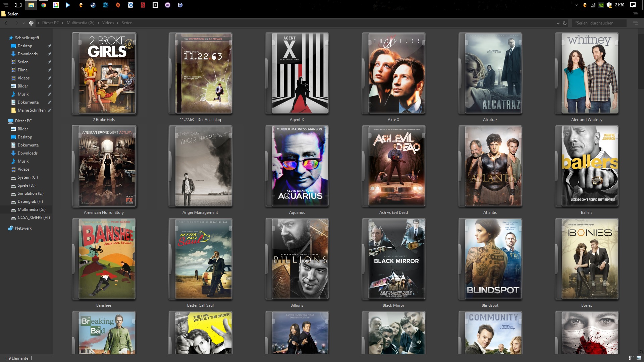The width and height of the screenshot is (644, 362).
Task: Expand the breadcrumb arrow after Multimedia (G:)
Action: 98,23
